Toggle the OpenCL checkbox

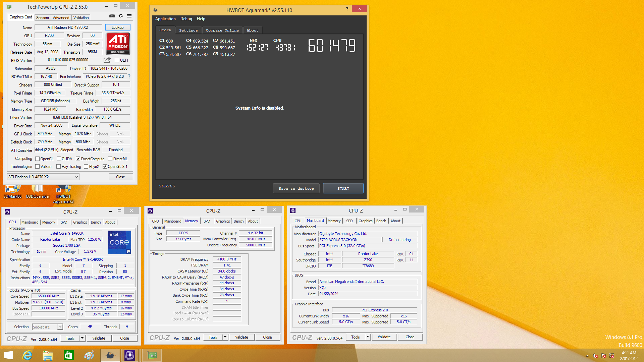[38, 159]
